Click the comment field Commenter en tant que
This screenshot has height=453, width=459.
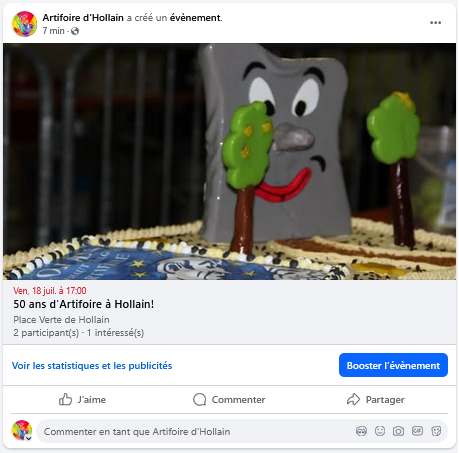[197, 432]
